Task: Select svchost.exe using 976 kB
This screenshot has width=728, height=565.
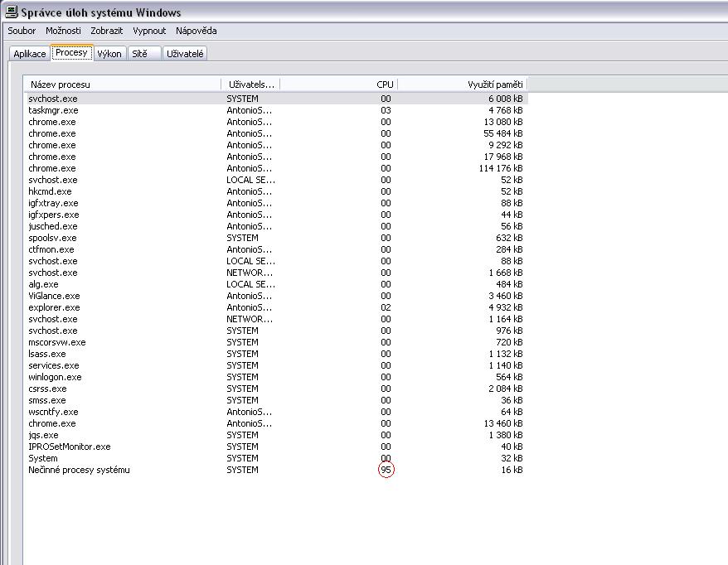Action: [276, 331]
